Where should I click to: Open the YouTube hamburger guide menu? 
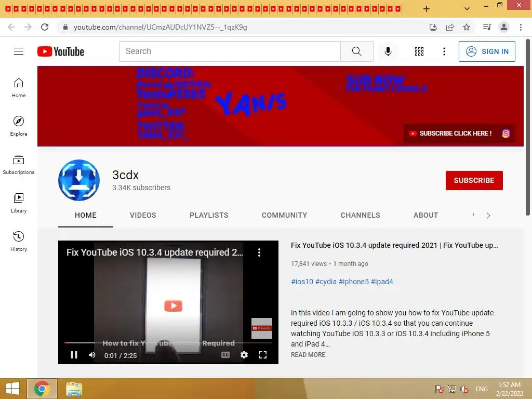pos(19,51)
